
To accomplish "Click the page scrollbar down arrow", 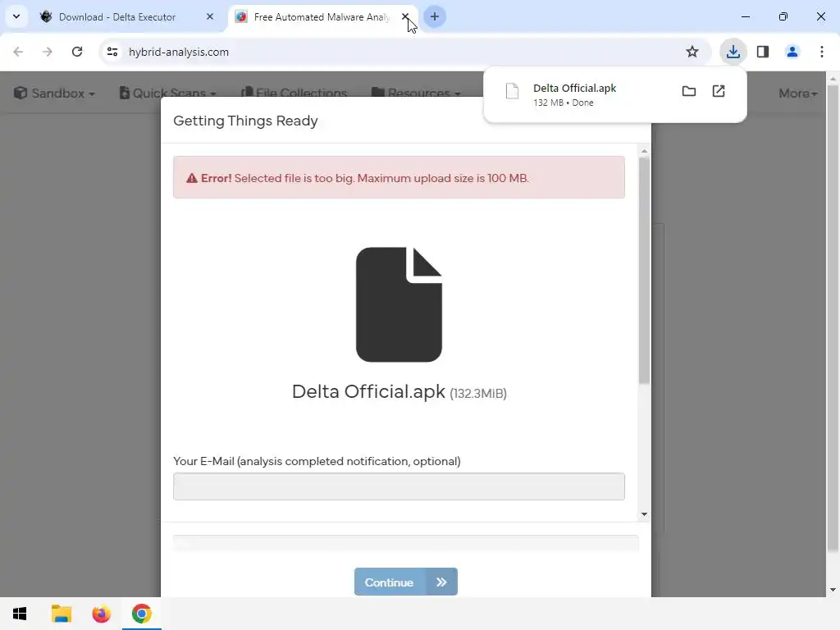I will (x=833, y=591).
